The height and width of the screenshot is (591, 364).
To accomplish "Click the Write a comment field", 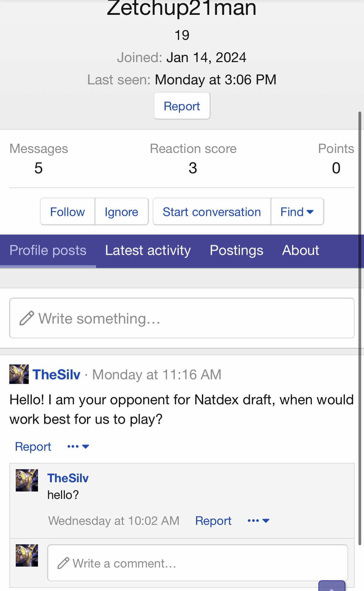I will (198, 563).
